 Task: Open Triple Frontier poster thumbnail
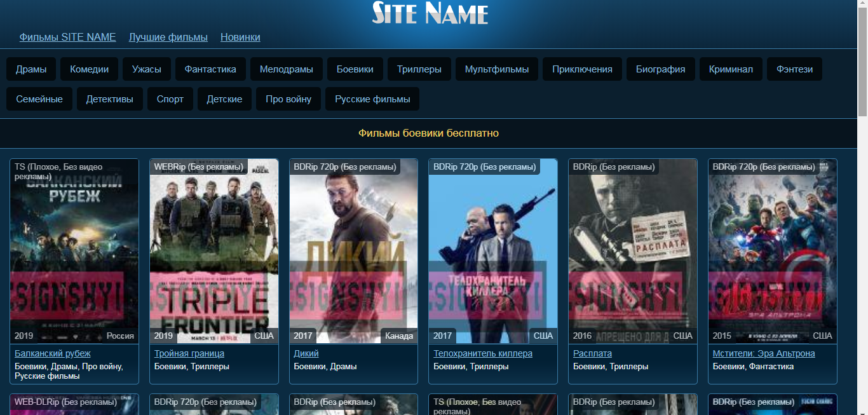click(x=214, y=251)
